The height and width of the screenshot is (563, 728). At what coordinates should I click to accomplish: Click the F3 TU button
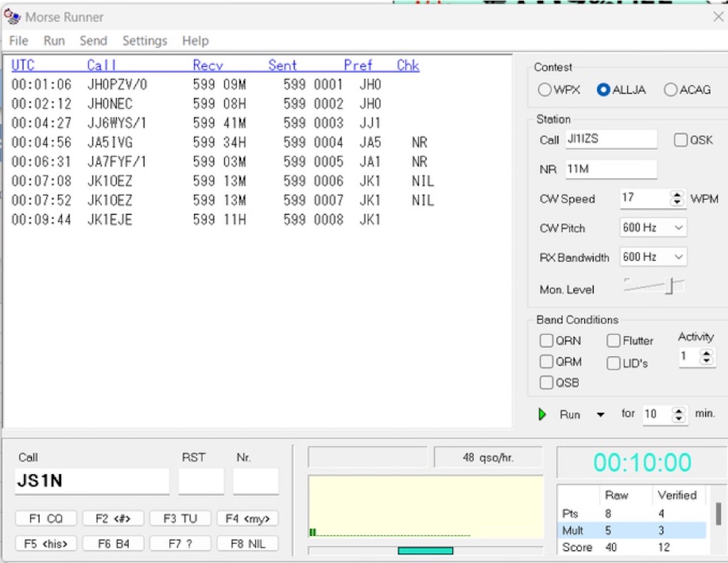click(x=180, y=518)
